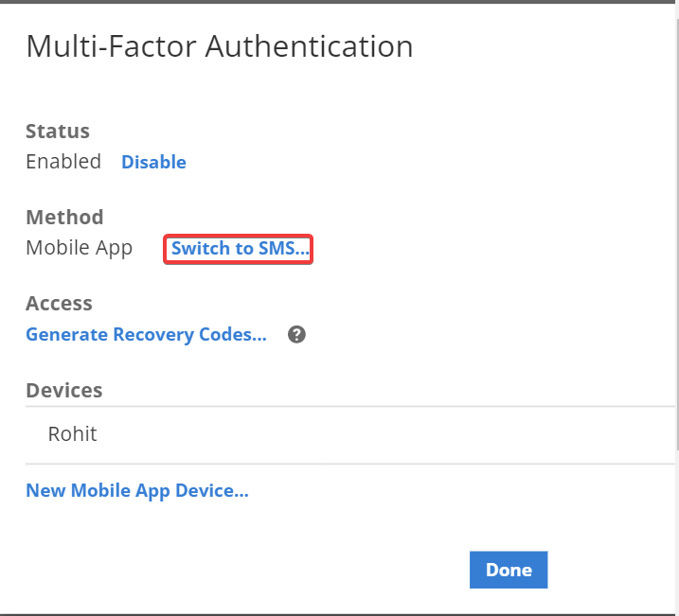Select the Rohit device entry

tap(349, 434)
